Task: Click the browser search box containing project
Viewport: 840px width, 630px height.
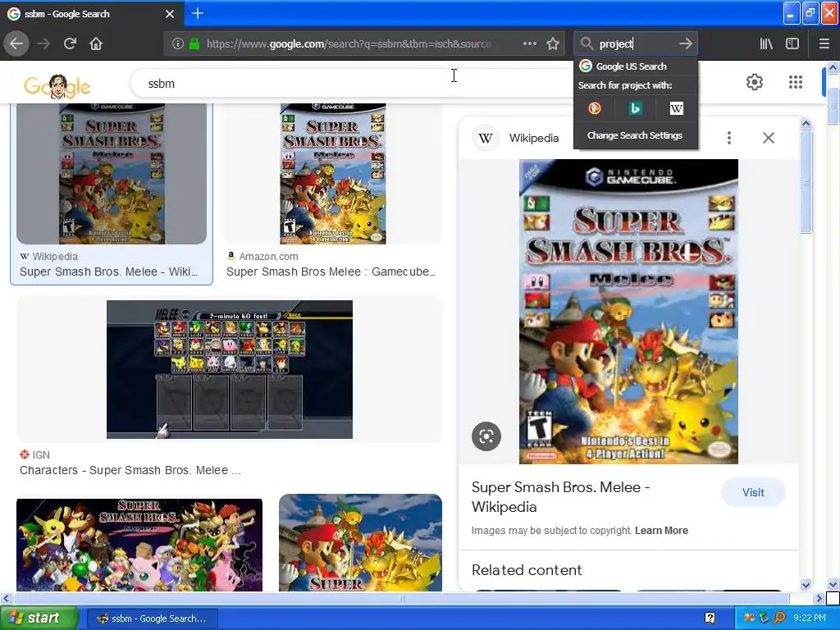Action: point(636,43)
